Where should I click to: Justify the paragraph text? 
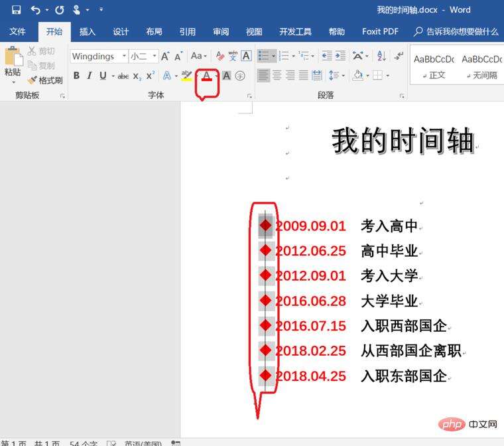(304, 76)
